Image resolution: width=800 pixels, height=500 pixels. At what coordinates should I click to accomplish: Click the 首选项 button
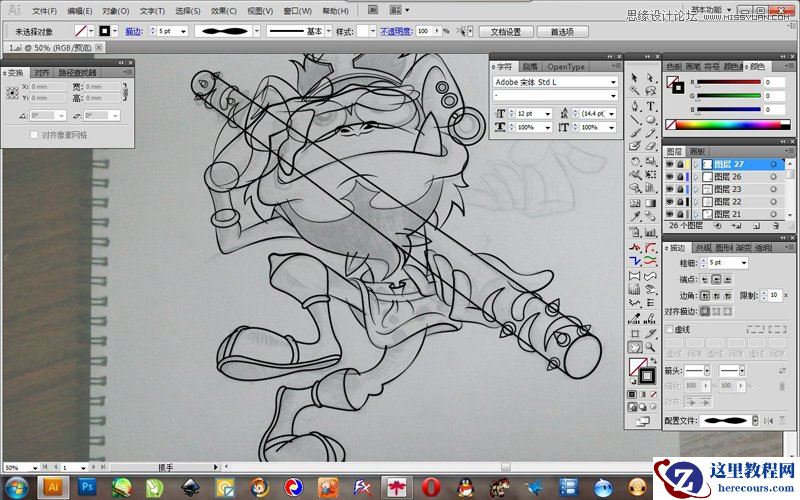tap(562, 32)
